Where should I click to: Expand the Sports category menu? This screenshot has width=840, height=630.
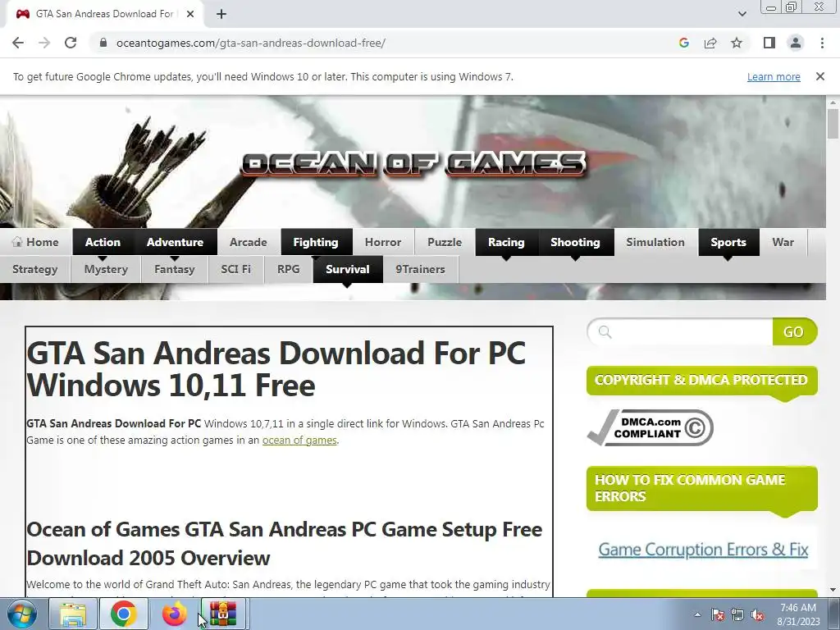pos(728,242)
